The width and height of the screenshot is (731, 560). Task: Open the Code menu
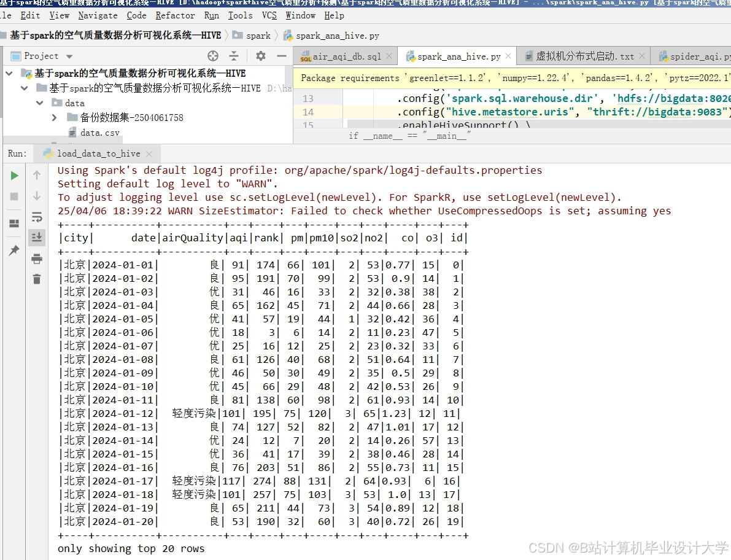pos(137,15)
